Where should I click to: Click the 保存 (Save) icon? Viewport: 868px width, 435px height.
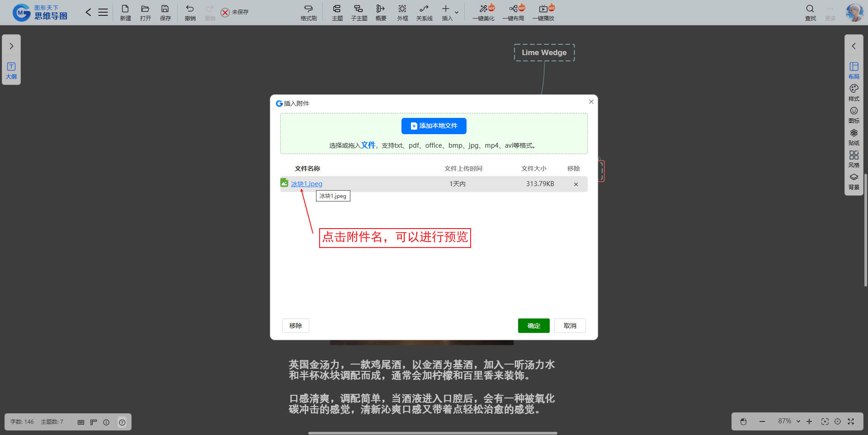(165, 12)
